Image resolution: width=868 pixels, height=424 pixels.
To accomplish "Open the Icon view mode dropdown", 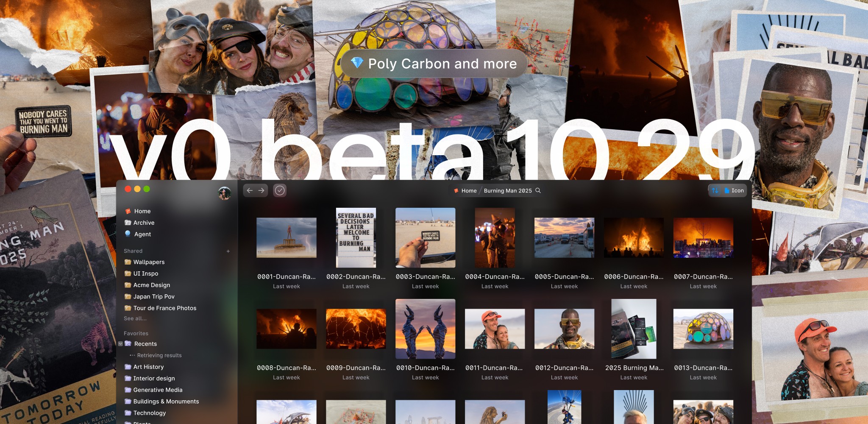I will pos(734,190).
